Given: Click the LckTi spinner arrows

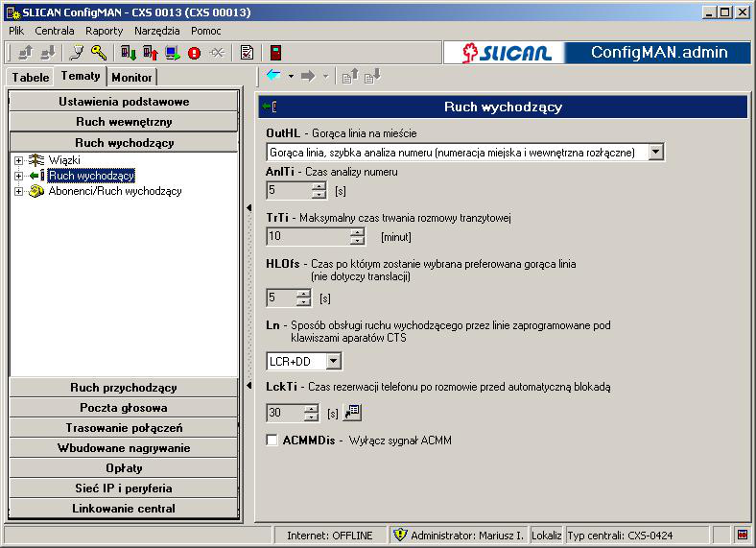Looking at the screenshot, I should pos(312,413).
